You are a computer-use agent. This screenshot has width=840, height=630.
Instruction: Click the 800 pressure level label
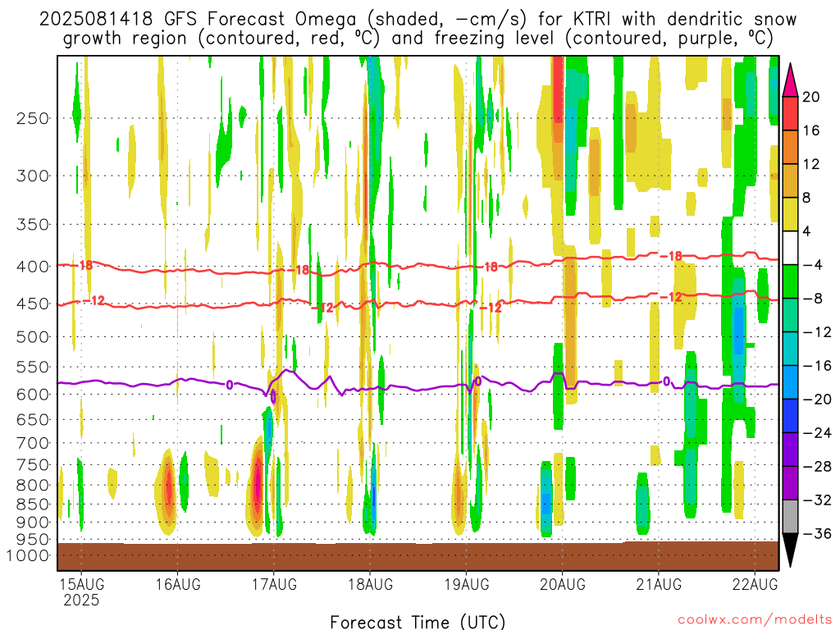(x=33, y=486)
